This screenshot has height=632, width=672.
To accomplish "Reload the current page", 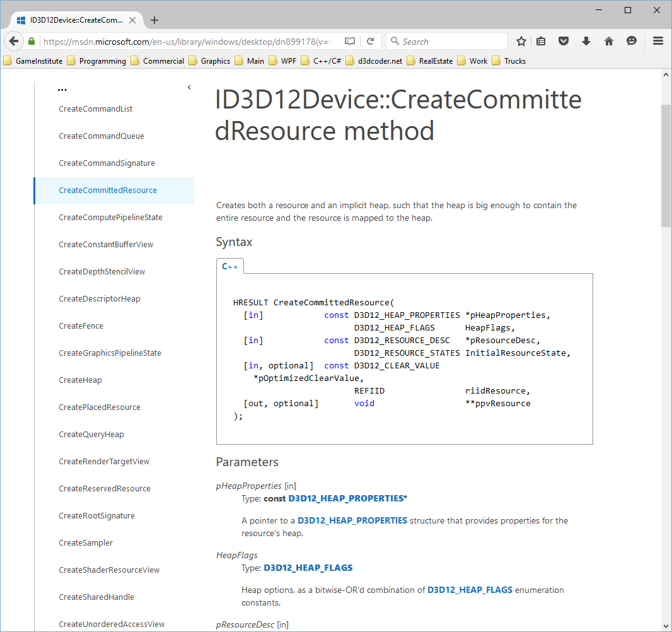I will [371, 41].
